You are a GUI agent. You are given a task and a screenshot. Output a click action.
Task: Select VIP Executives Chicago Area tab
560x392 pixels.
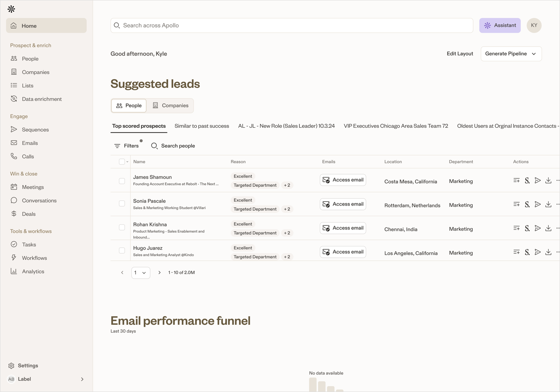coord(396,126)
